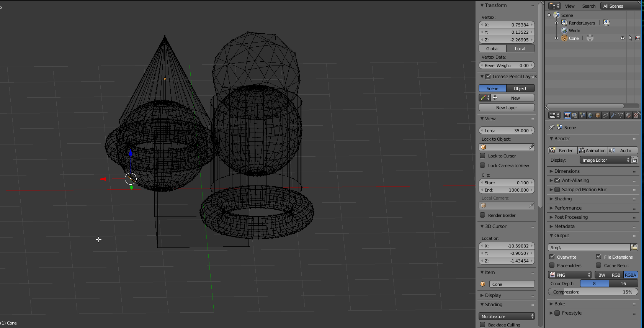Browse for output folder path
This screenshot has width=644, height=328.
point(634,247)
